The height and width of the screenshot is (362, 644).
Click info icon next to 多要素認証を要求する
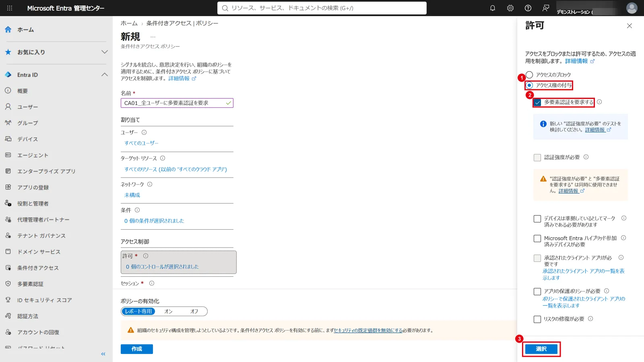coord(599,102)
